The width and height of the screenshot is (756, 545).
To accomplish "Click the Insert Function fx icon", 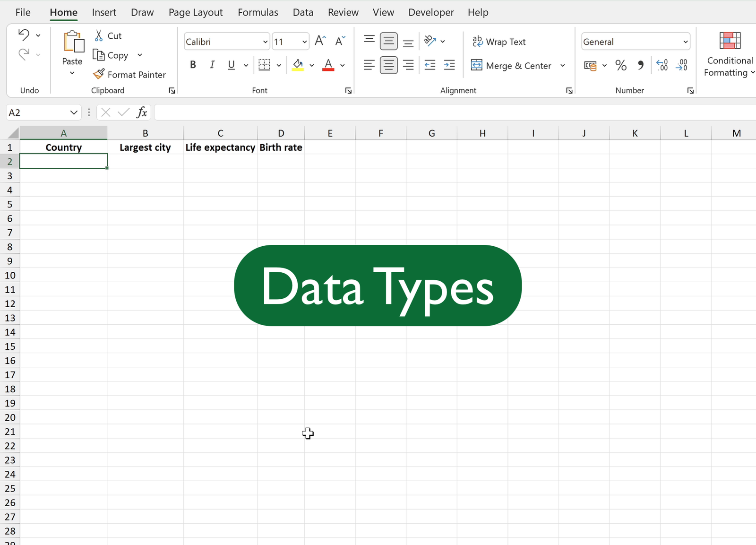I will click(x=141, y=112).
